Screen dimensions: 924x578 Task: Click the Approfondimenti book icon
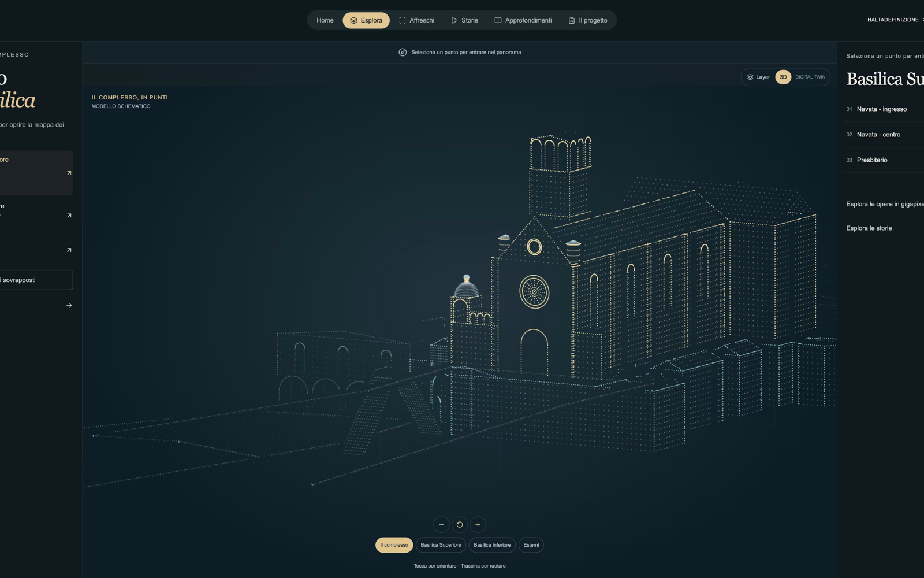click(x=498, y=20)
